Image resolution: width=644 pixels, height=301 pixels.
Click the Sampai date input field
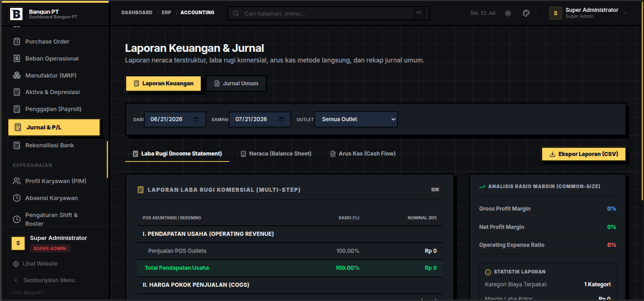(260, 119)
